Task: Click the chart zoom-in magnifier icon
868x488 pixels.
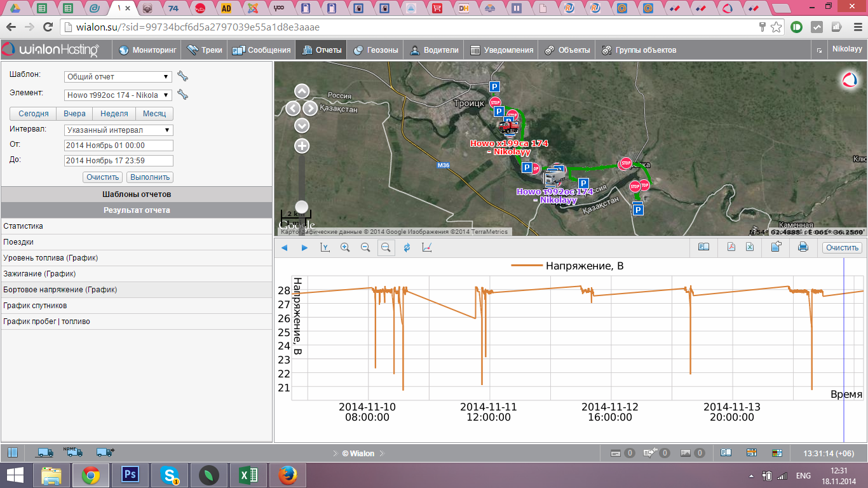Action: [345, 248]
